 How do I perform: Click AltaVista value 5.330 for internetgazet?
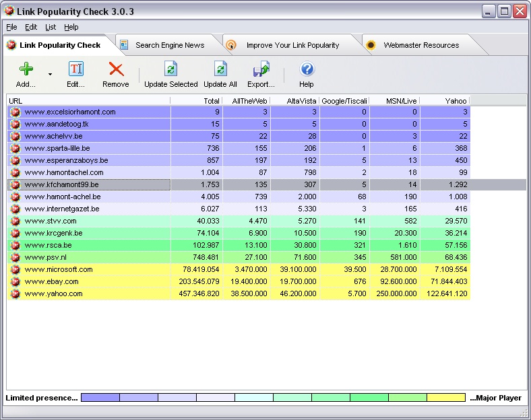[307, 209]
